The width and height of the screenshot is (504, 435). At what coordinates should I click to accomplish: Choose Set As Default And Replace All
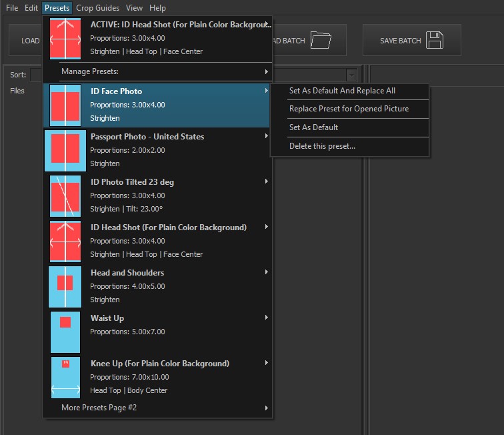click(342, 91)
